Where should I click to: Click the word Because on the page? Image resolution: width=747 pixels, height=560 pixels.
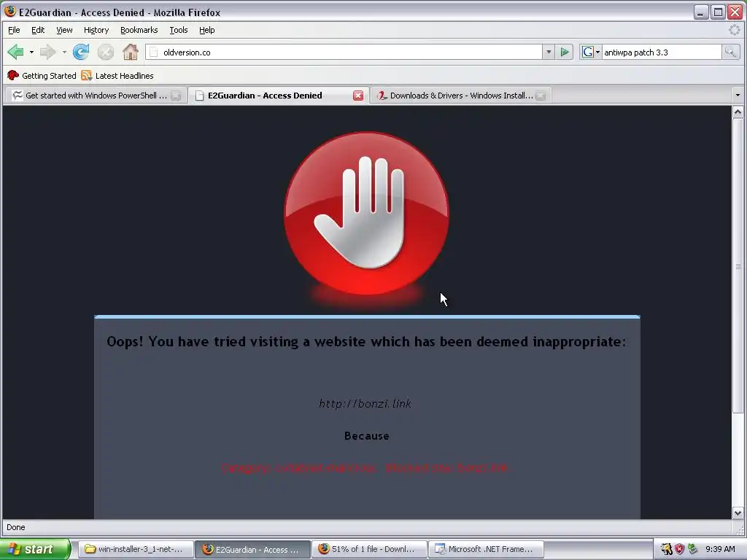pyautogui.click(x=366, y=436)
